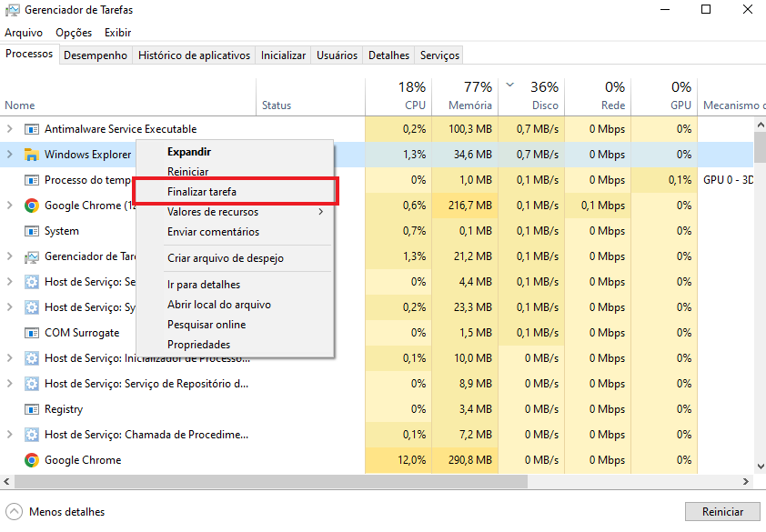Expand Host de Serviço: Inicializador de Processo
Image resolution: width=766 pixels, height=532 pixels.
[9, 358]
